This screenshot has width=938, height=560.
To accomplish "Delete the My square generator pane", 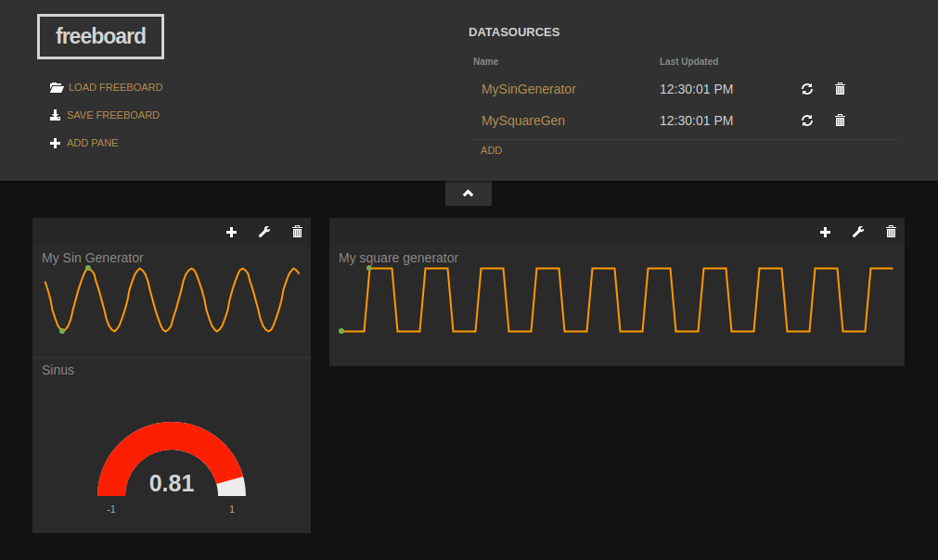I will point(890,232).
